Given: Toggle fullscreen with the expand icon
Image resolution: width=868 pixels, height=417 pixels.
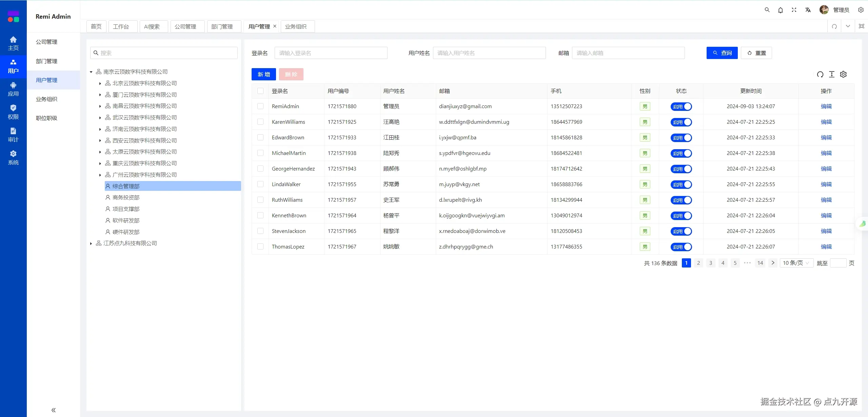Looking at the screenshot, I should pyautogui.click(x=794, y=10).
